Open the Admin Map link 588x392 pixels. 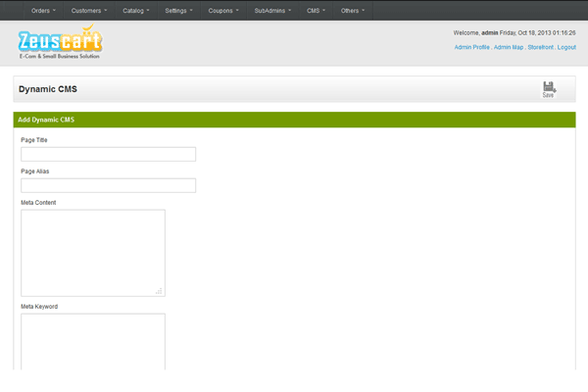tap(510, 47)
